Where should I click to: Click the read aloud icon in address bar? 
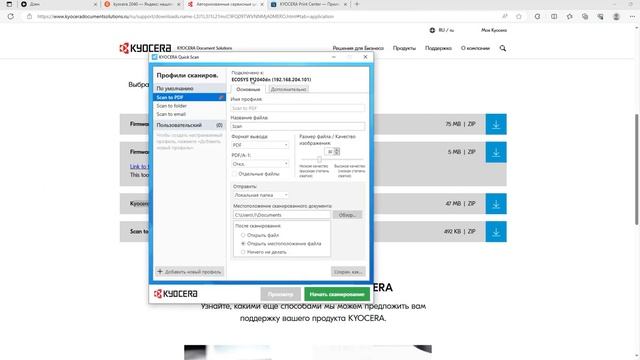[505, 16]
